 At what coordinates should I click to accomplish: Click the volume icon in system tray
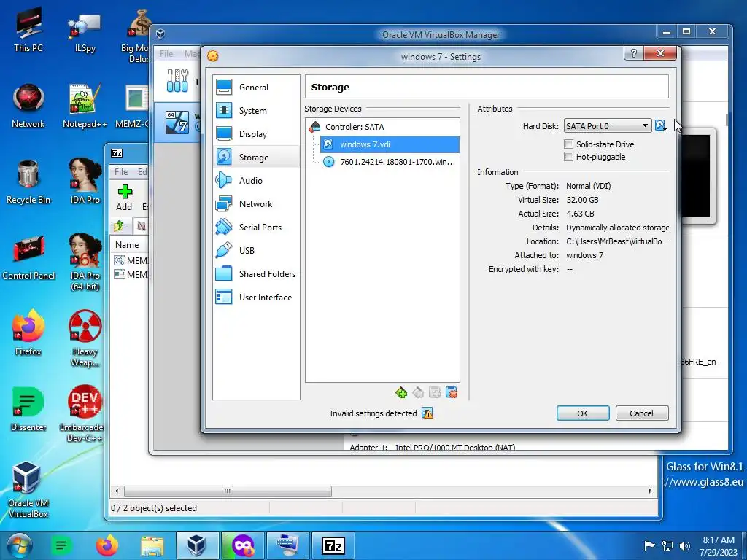pos(685,545)
